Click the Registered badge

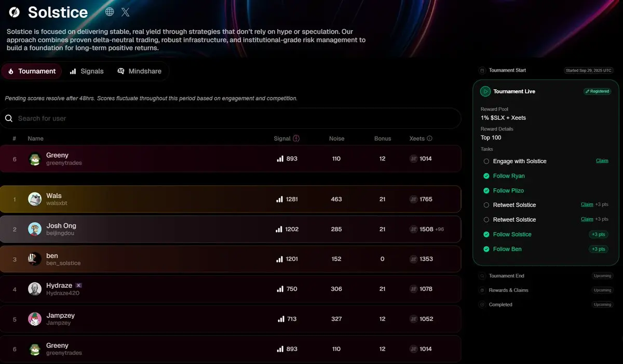597,91
